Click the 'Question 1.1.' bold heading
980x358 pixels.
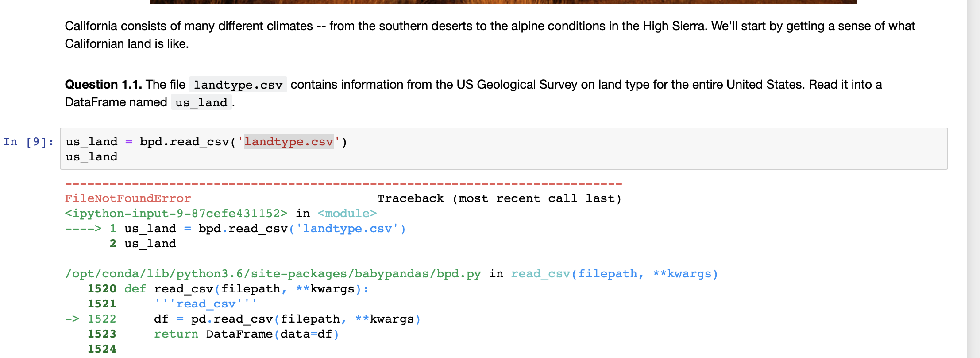[x=103, y=84]
